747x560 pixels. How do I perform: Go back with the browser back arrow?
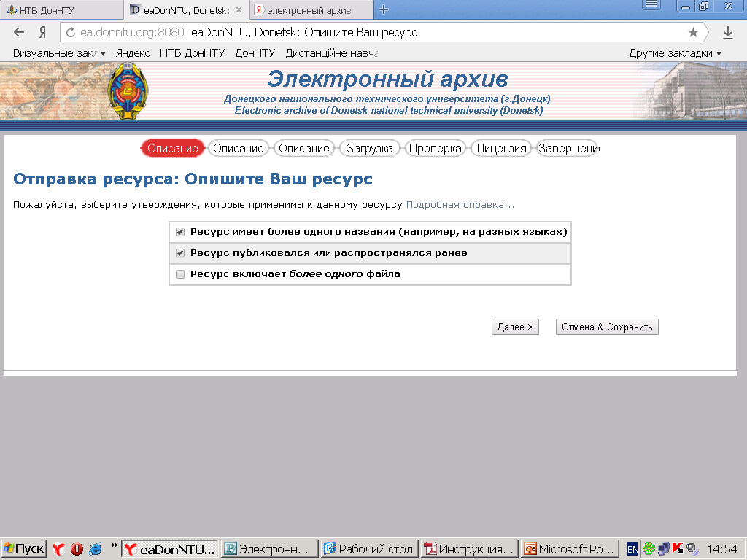coord(18,32)
